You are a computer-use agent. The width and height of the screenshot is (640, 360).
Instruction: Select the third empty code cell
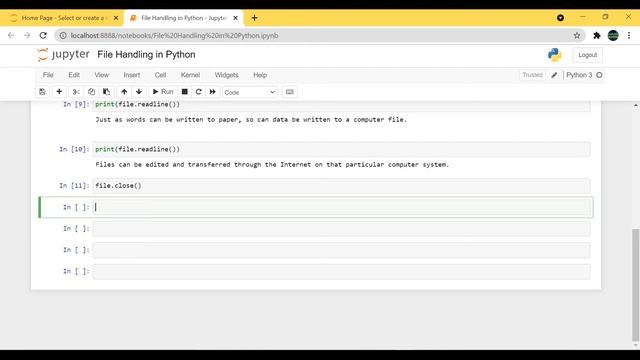pos(341,250)
